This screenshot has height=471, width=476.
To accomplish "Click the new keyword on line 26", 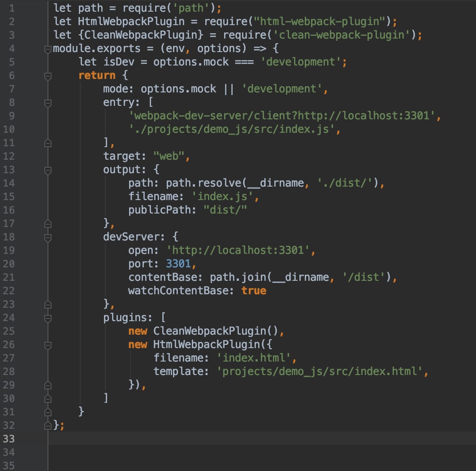I will click(138, 345).
